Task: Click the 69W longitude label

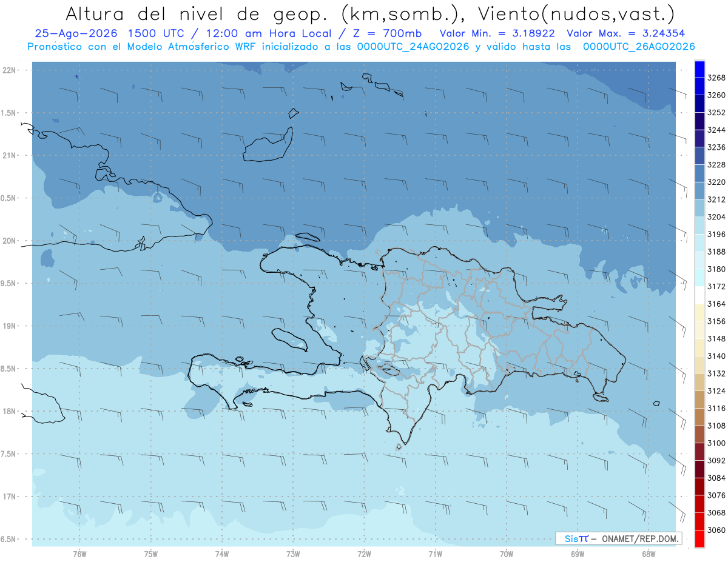Action: (578, 554)
